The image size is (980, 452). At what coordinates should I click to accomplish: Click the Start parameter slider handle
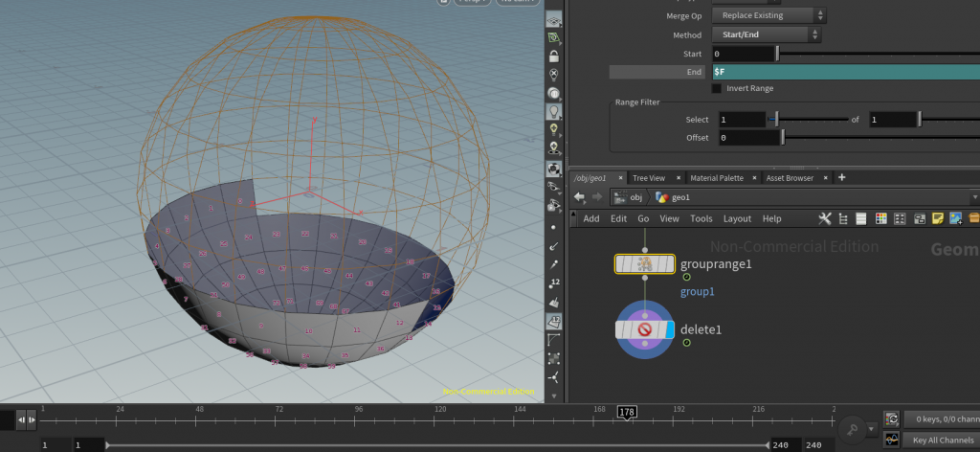coord(777,55)
